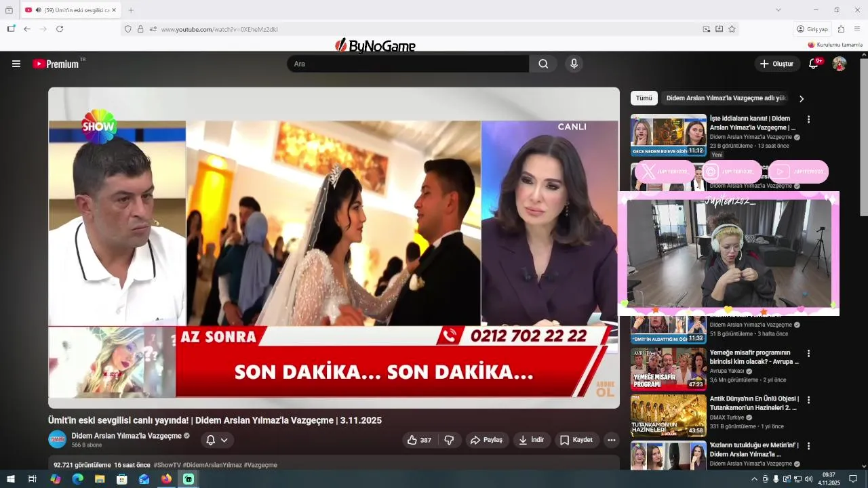Click the 'Ara' search input field
868x488 pixels.
408,64
